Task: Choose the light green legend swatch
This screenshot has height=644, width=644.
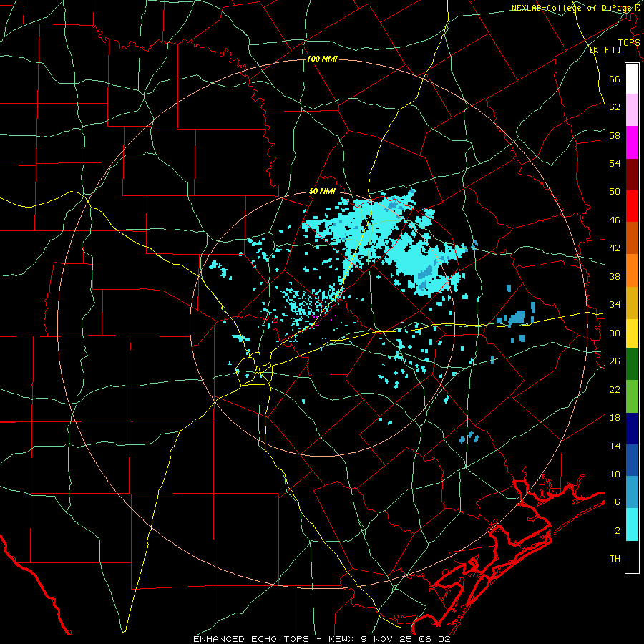Action: 632,396
